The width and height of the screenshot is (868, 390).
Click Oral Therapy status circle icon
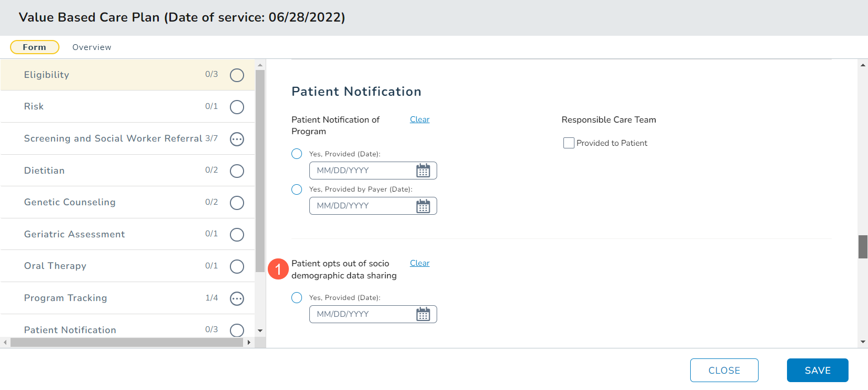point(237,266)
